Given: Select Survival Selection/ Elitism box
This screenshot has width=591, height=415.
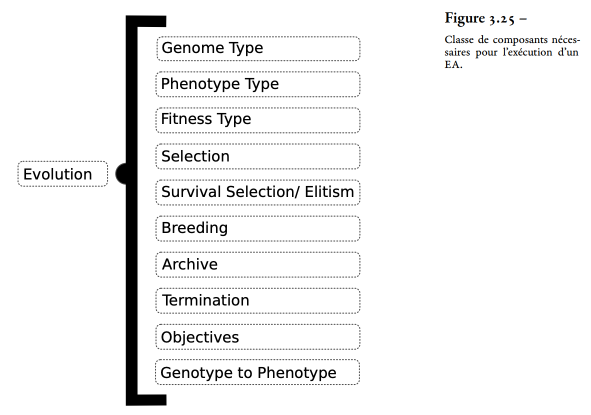Looking at the screenshot, I should click(x=258, y=192).
